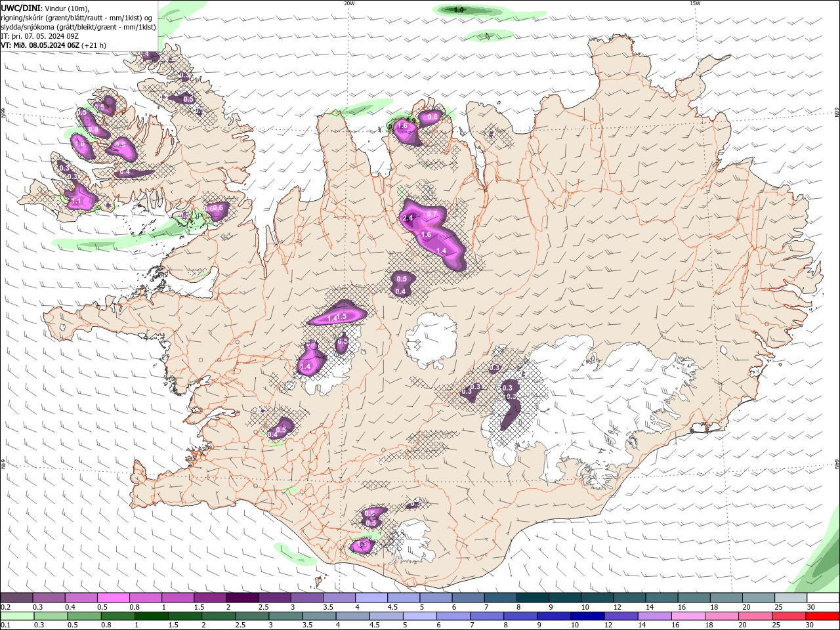The height and width of the screenshot is (630, 840).
Task: Pick grey-teal 16 swatch in top legend
Action: (694, 598)
